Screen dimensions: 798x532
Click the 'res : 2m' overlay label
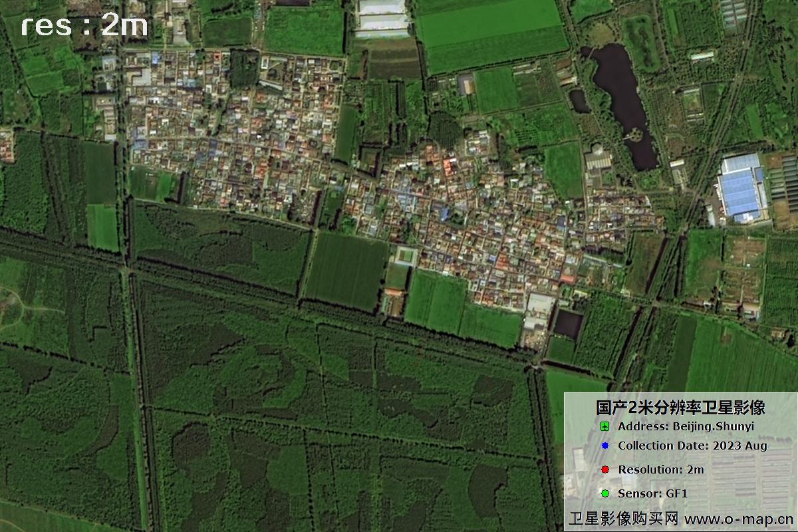coord(84,26)
